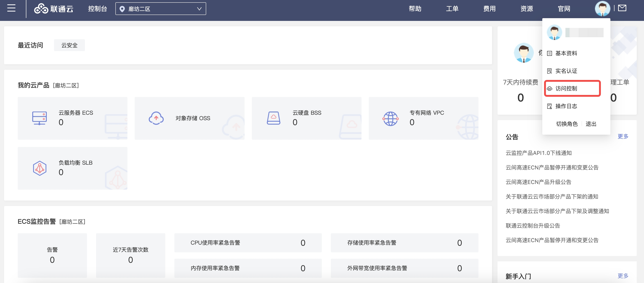This screenshot has height=283, width=644.
Task: Open 操作日志 menu entry
Action: [566, 106]
